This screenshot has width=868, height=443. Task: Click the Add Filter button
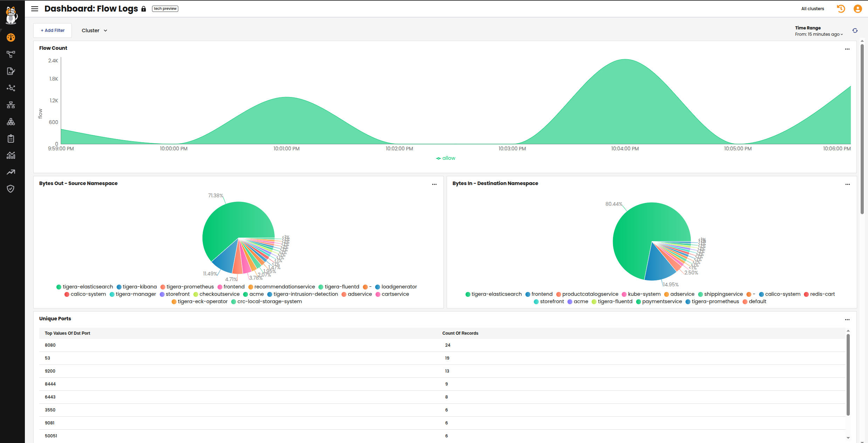coord(53,31)
